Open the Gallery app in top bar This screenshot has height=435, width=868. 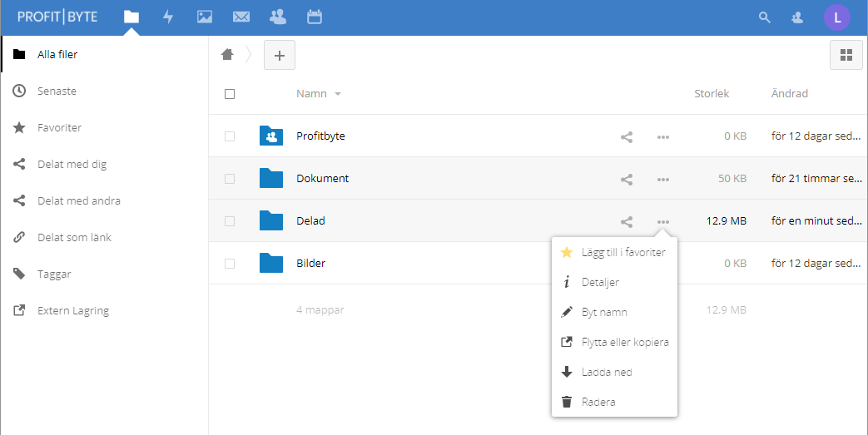[x=205, y=17]
